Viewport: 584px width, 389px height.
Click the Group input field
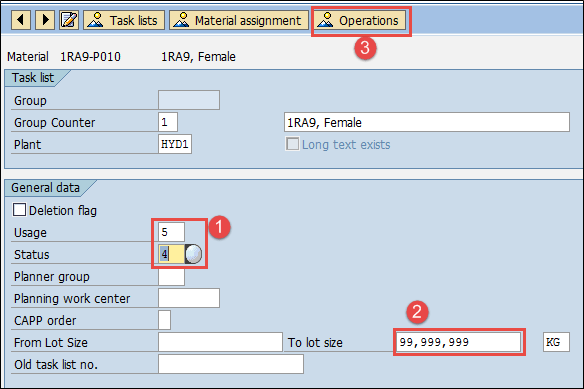pyautogui.click(x=189, y=100)
